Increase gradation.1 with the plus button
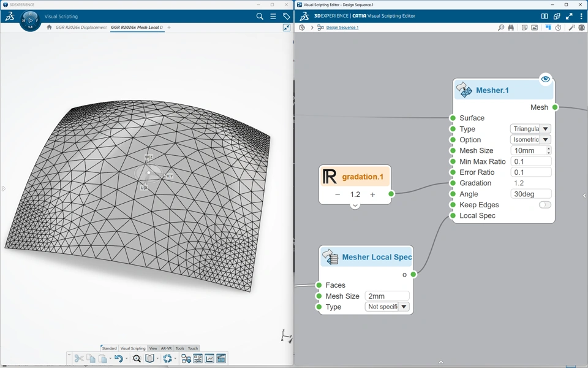Image resolution: width=588 pixels, height=368 pixels. click(x=372, y=194)
